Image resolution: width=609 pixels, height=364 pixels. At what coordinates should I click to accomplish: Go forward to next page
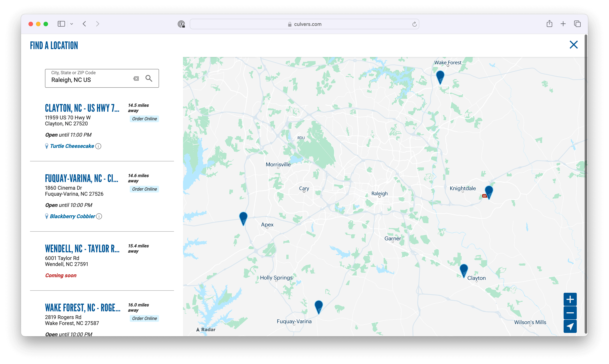coord(98,24)
